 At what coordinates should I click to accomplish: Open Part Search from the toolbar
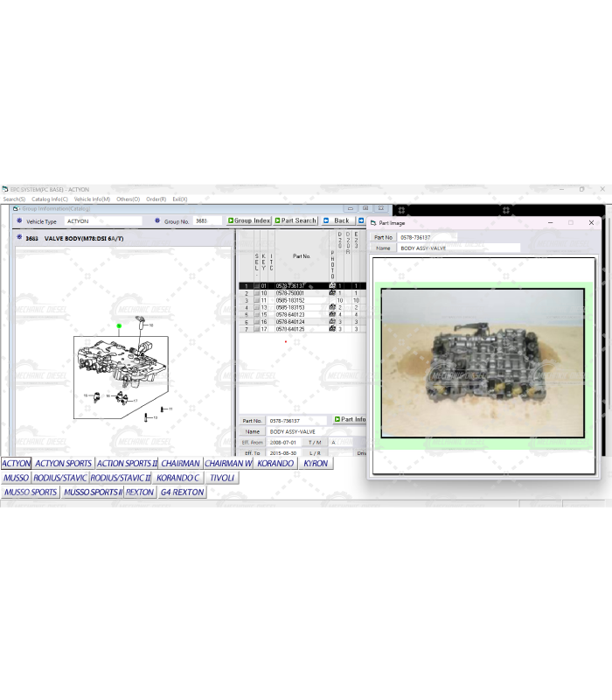[x=296, y=220]
